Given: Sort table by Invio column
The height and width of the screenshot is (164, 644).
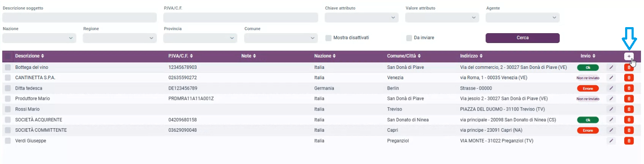Looking at the screenshot, I should [x=588, y=56].
